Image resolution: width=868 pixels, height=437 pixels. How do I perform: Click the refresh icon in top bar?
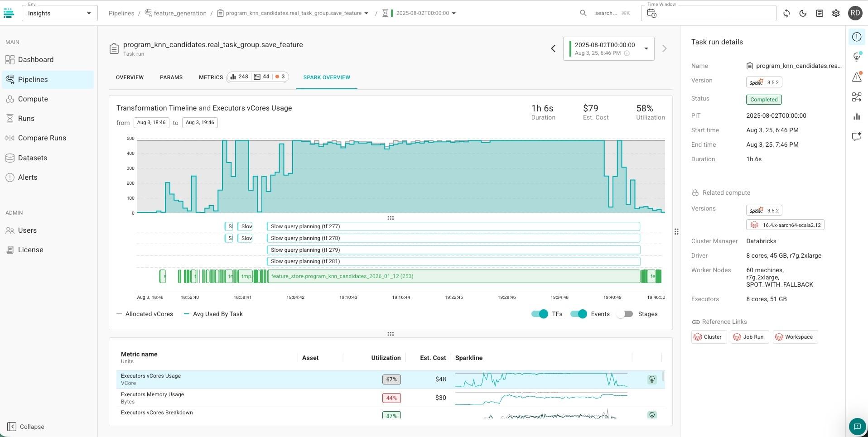tap(786, 13)
